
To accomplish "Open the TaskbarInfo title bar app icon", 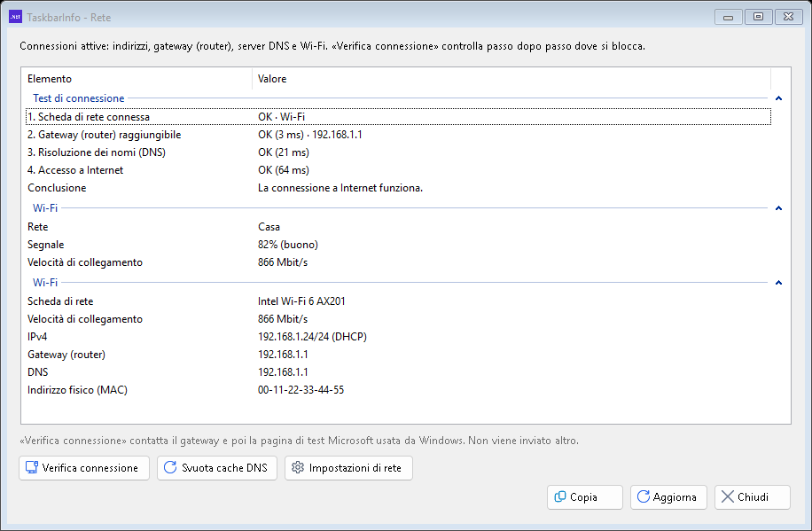I will point(16,17).
